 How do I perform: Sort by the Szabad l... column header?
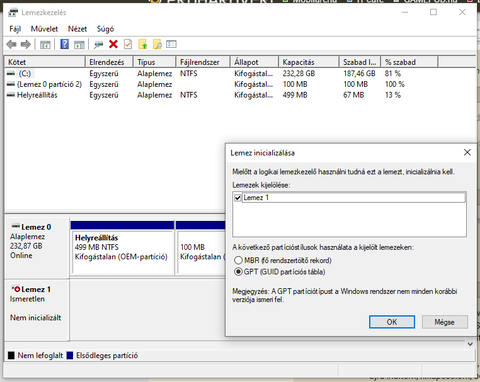pyautogui.click(x=360, y=62)
